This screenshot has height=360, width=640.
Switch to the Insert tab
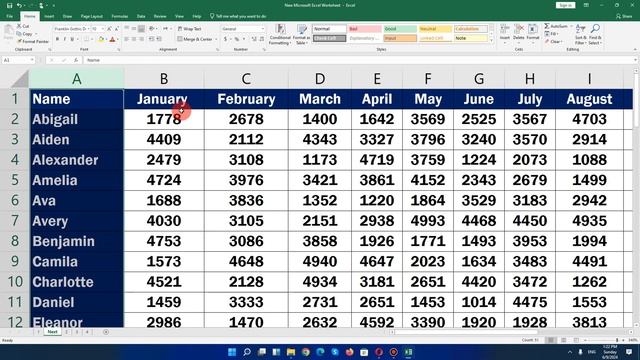pyautogui.click(x=49, y=16)
